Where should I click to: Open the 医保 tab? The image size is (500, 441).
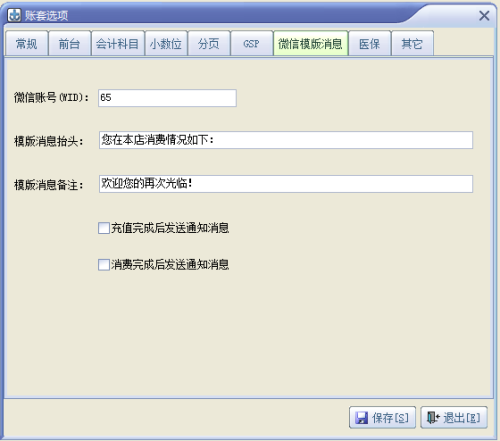click(369, 43)
